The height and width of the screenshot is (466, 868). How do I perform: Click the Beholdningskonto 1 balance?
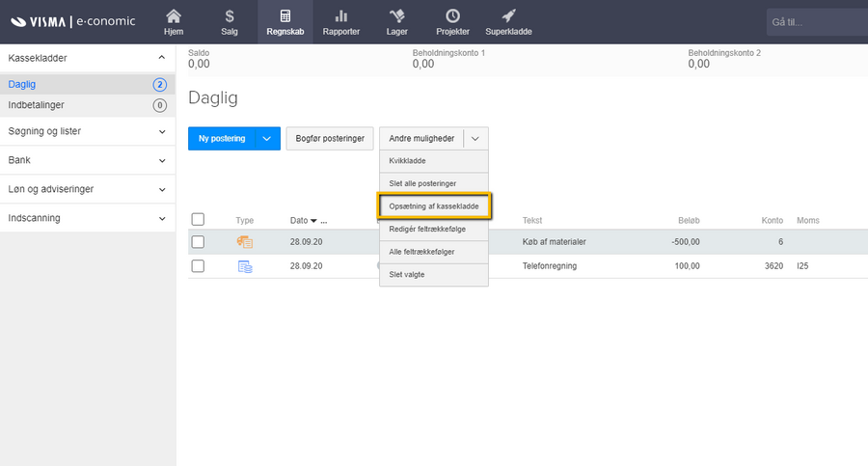click(423, 64)
